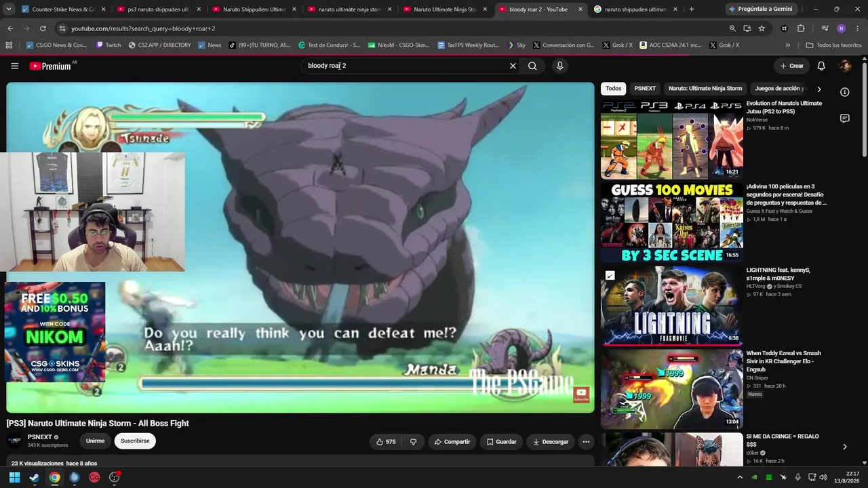The width and height of the screenshot is (868, 488).
Task: Expand the Chrome tab search dropdown
Action: point(9,9)
